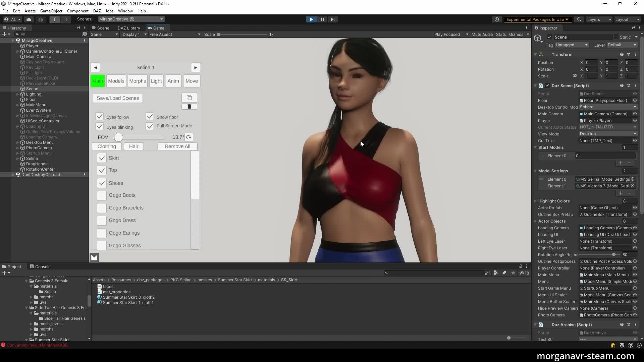Viewport: 644px width, 362px height.
Task: Expand the CameraControllerUI(Clone) hierarchy item
Action: 17,51
